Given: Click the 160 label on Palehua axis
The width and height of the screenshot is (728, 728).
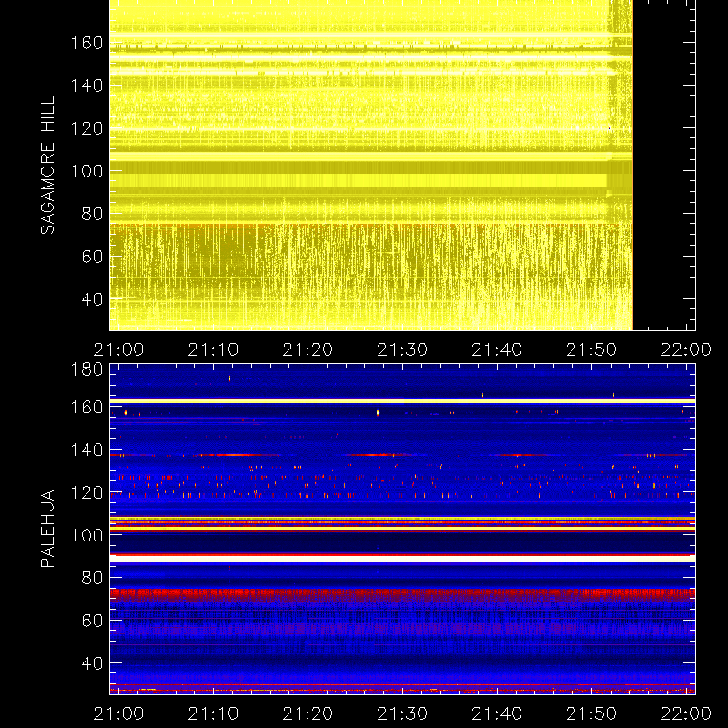Looking at the screenshot, I should click(x=86, y=407).
